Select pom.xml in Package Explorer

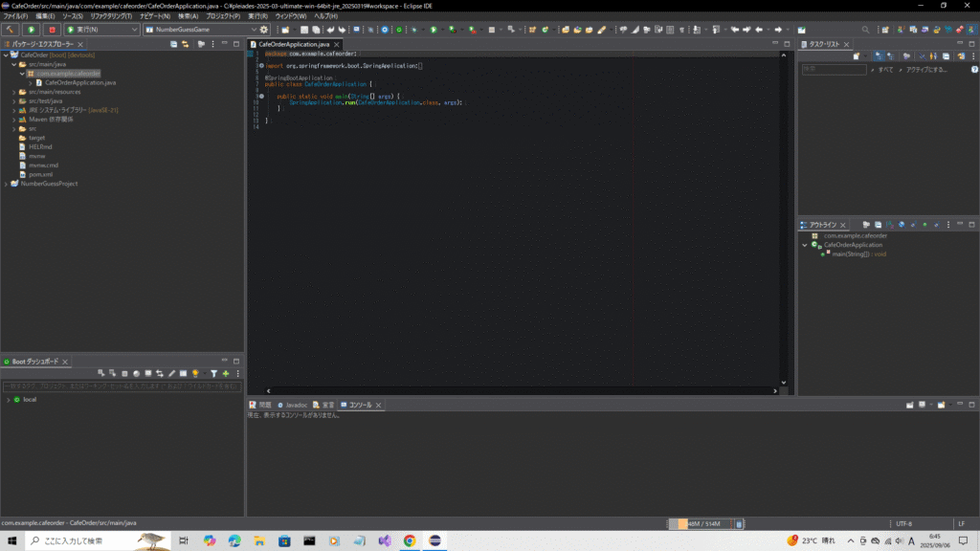[40, 174]
